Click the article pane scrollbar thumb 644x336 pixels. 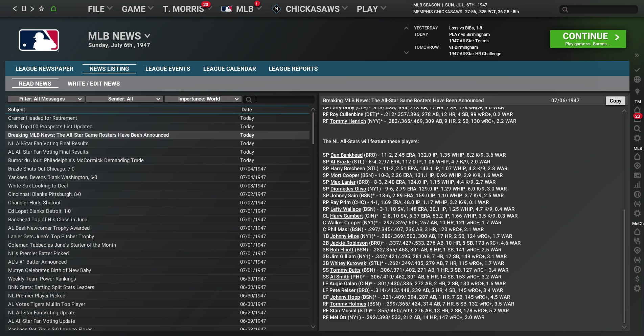pyautogui.click(x=624, y=266)
